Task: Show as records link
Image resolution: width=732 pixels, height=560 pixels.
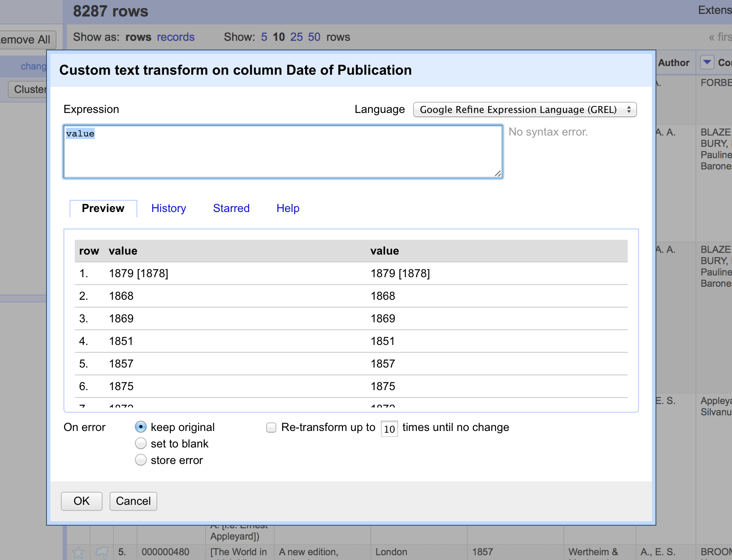Action: [x=176, y=37]
